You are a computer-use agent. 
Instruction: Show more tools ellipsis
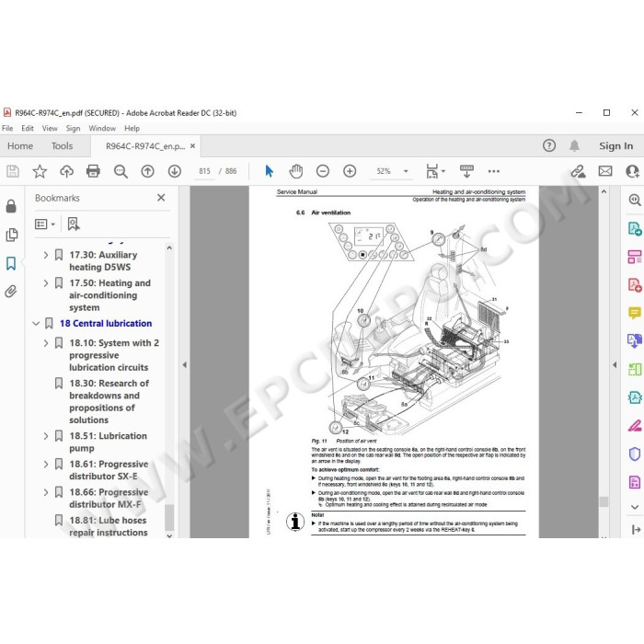click(x=494, y=171)
